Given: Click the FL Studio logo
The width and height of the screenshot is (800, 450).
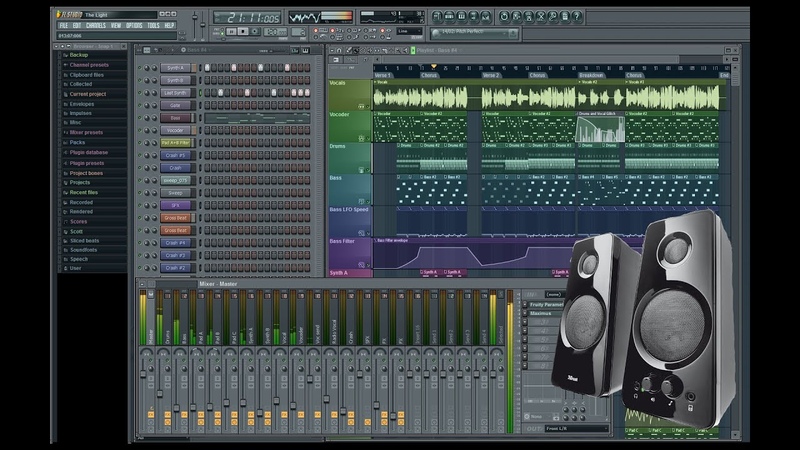Looking at the screenshot, I should pos(69,14).
